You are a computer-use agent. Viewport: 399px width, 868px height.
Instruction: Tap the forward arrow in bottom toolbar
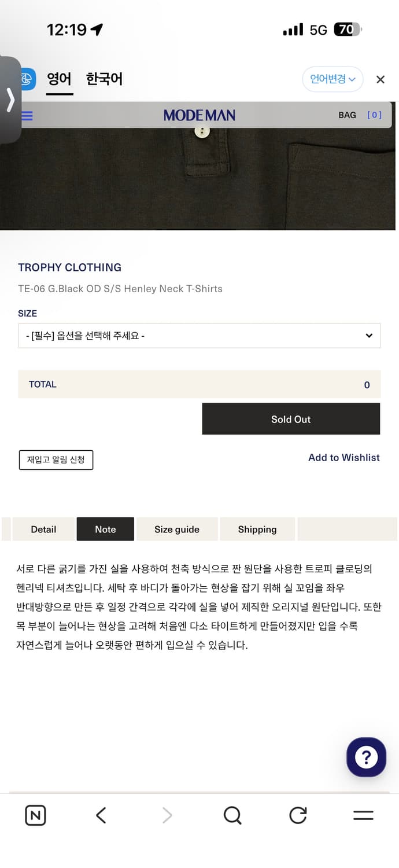point(167,815)
